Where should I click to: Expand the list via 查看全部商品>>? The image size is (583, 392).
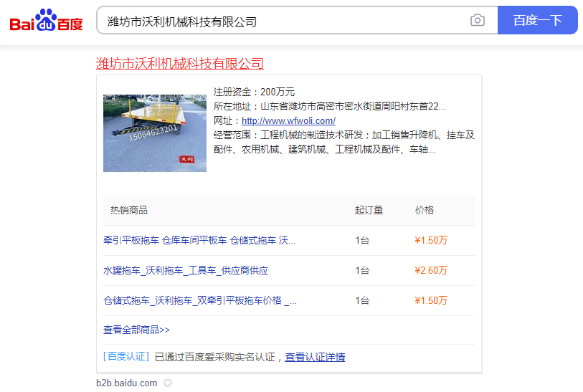136,330
